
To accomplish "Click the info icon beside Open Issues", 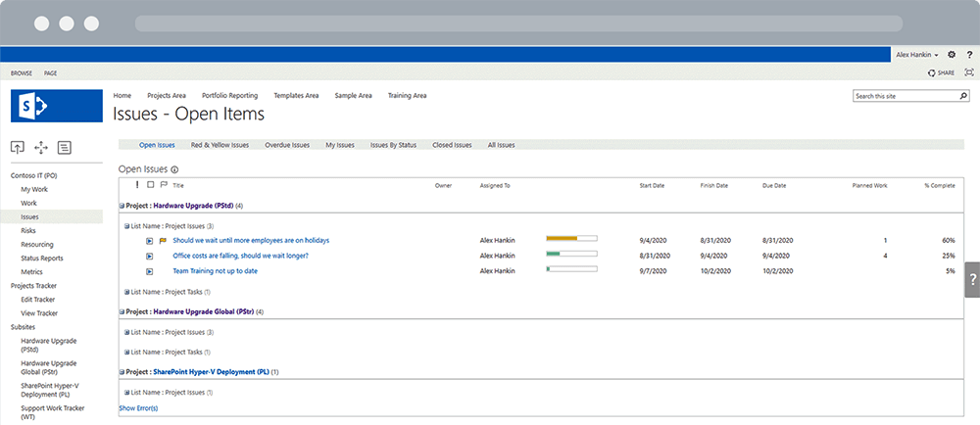I will 175,169.
